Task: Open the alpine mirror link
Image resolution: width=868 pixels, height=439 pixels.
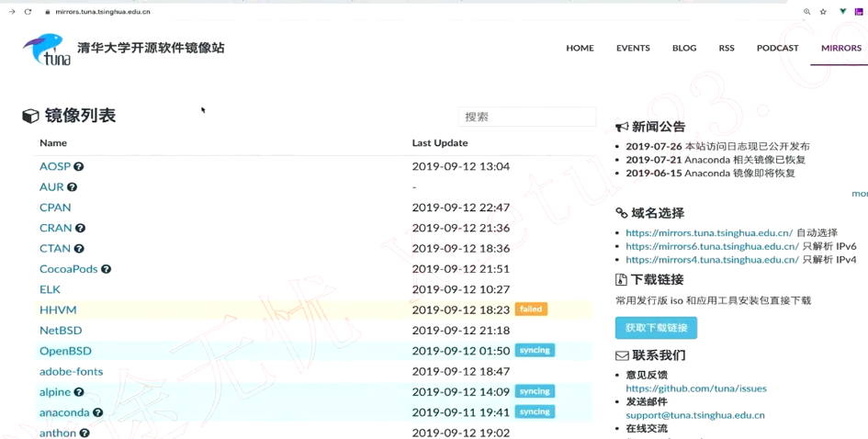Action: [x=55, y=392]
